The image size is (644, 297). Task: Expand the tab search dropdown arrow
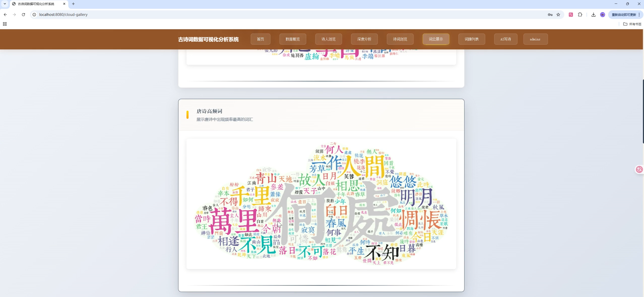[x=5, y=4]
